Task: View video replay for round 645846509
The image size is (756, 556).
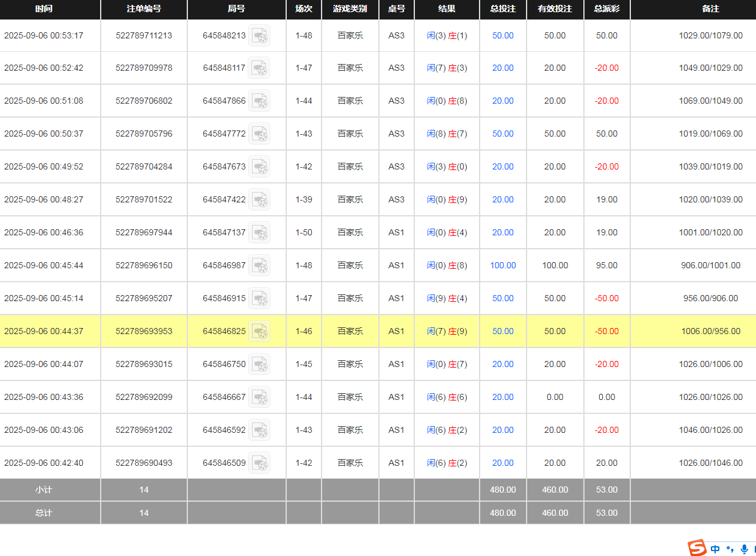Action: pyautogui.click(x=259, y=463)
